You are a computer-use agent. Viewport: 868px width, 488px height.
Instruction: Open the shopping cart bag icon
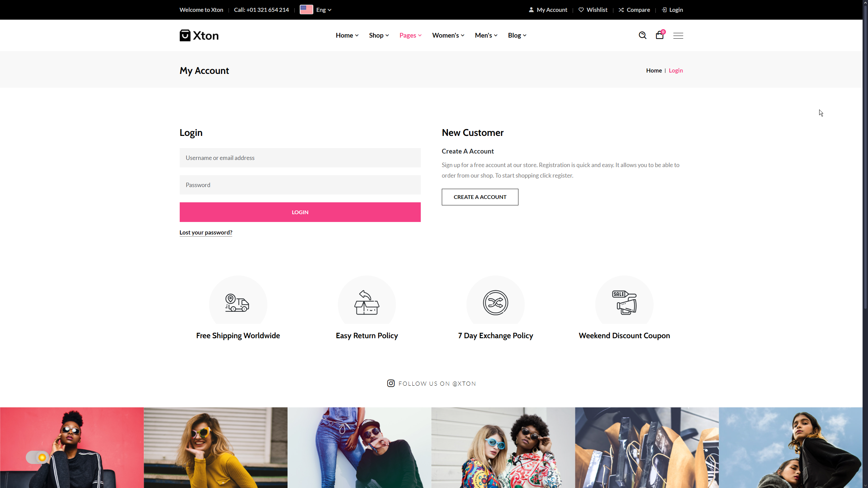click(x=659, y=35)
